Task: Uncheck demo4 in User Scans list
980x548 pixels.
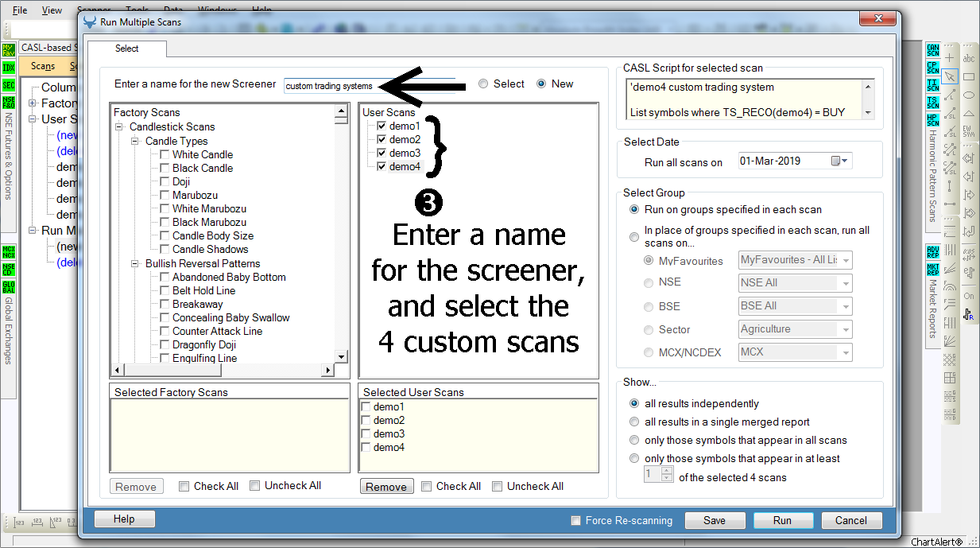Action: 382,166
